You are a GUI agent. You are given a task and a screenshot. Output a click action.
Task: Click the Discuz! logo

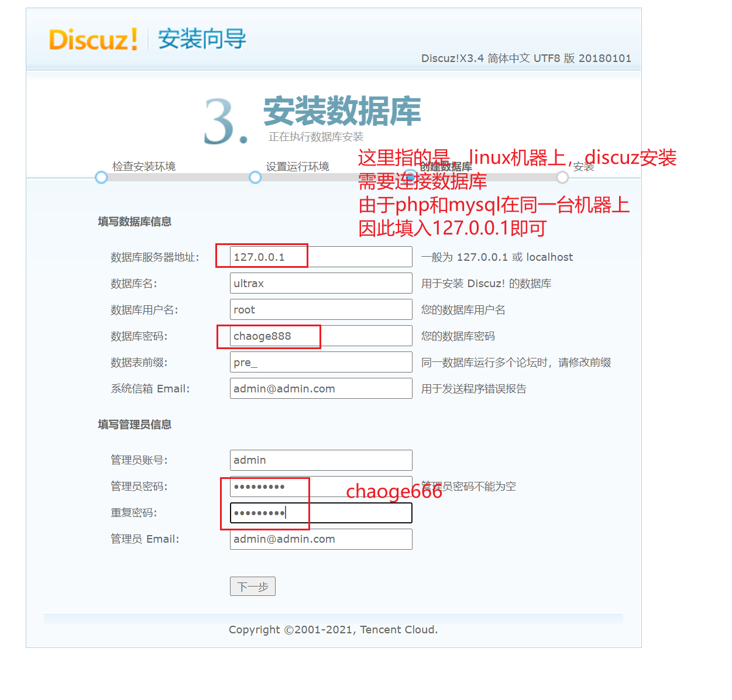pyautogui.click(x=93, y=40)
